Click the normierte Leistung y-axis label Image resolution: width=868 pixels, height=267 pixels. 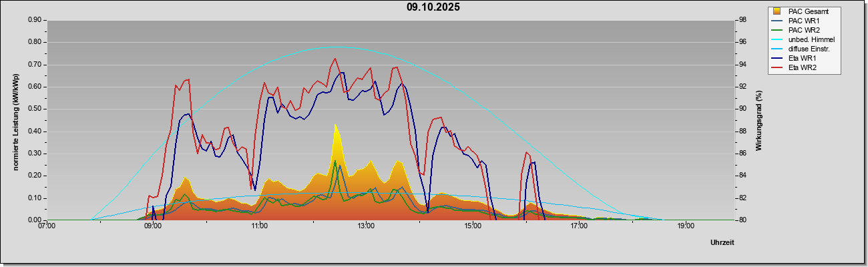pos(15,120)
